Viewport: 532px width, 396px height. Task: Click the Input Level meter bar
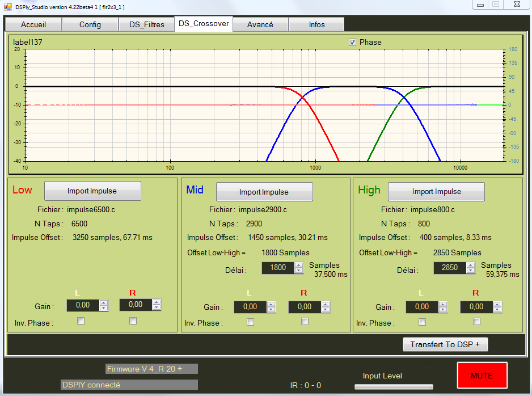tap(393, 387)
